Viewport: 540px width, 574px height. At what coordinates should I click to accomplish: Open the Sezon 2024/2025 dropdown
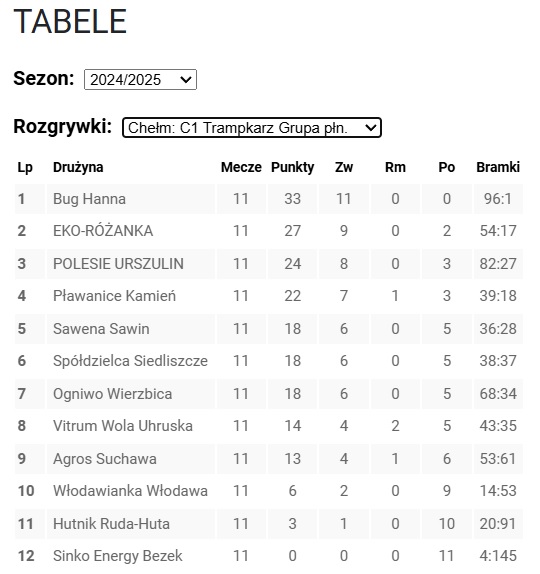click(x=140, y=79)
